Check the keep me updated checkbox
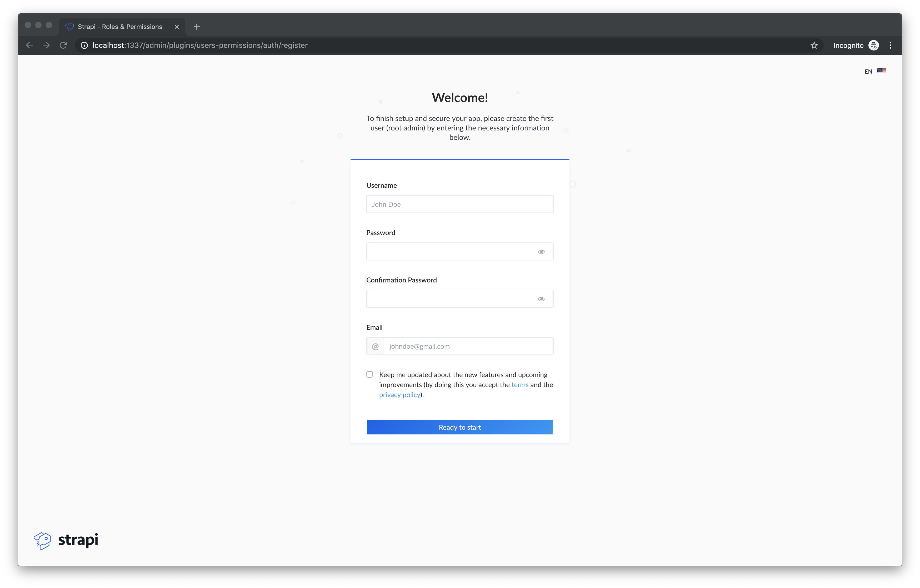Screen dimensions: 920x588 (369, 374)
